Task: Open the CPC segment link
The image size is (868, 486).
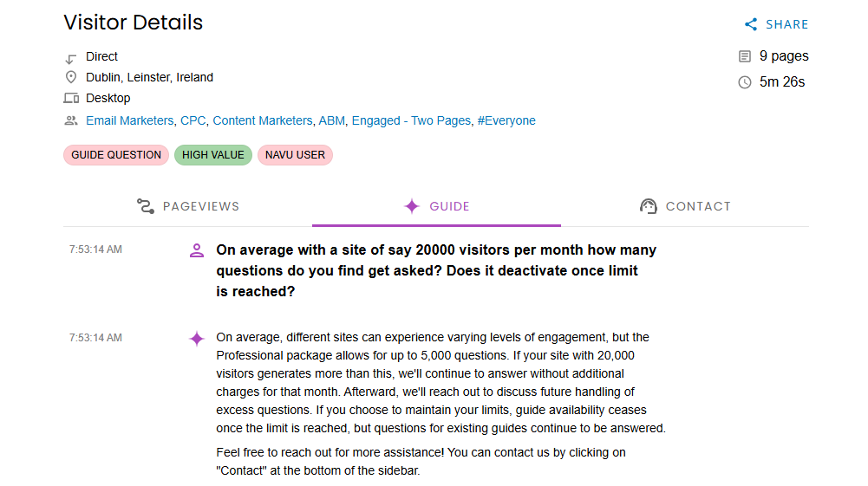Action: (x=193, y=121)
